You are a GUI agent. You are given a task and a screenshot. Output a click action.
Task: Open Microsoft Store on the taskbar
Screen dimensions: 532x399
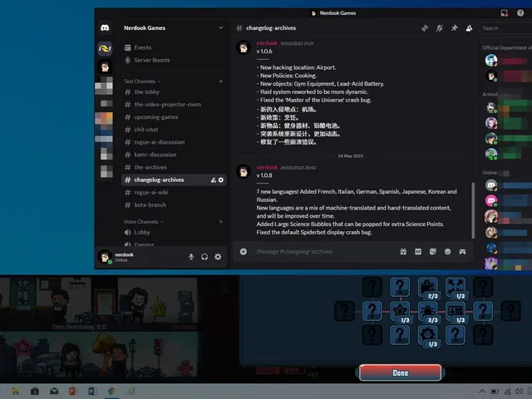point(35,392)
